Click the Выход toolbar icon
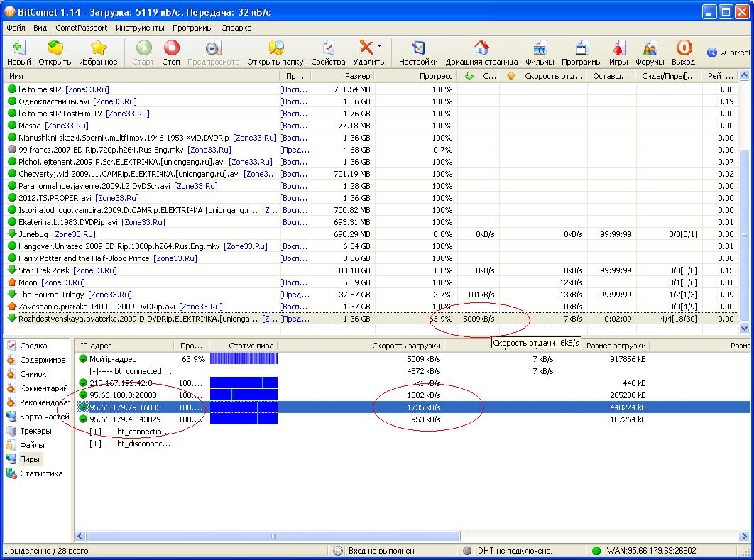The width and height of the screenshot is (754, 560). (683, 53)
